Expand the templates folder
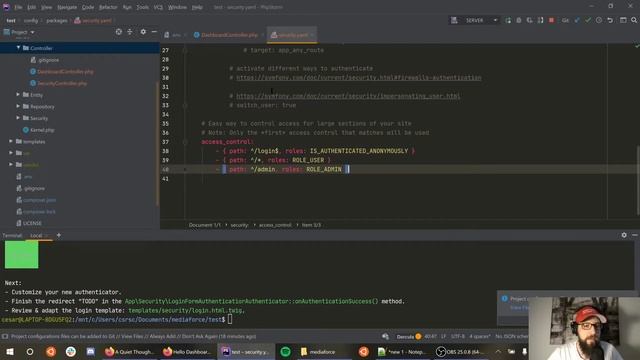 [x=11, y=141]
